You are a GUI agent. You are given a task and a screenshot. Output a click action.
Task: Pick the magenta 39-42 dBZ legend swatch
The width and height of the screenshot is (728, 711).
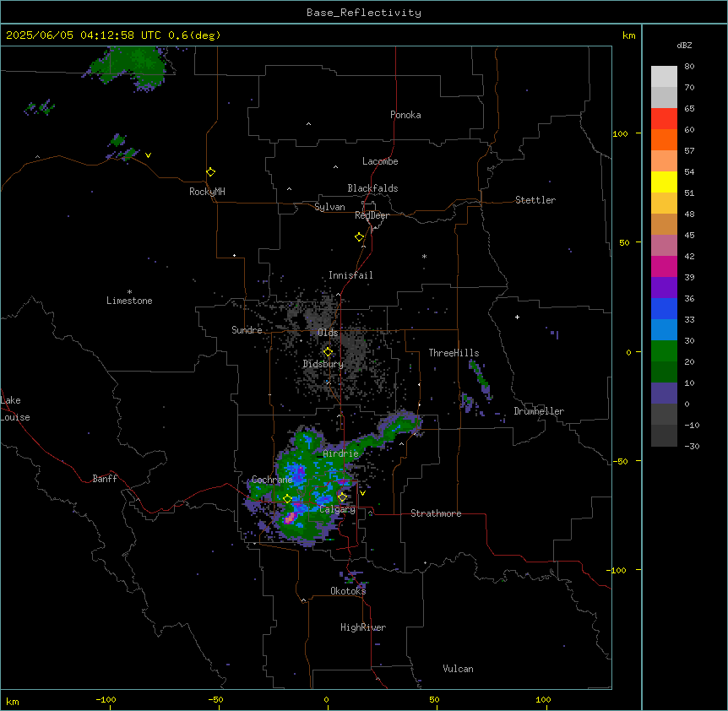[x=664, y=266]
